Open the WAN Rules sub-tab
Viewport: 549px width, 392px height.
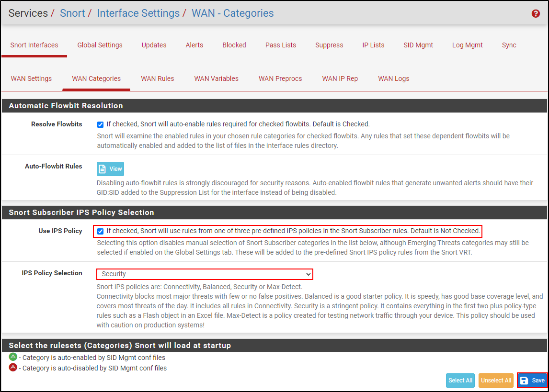coord(158,78)
